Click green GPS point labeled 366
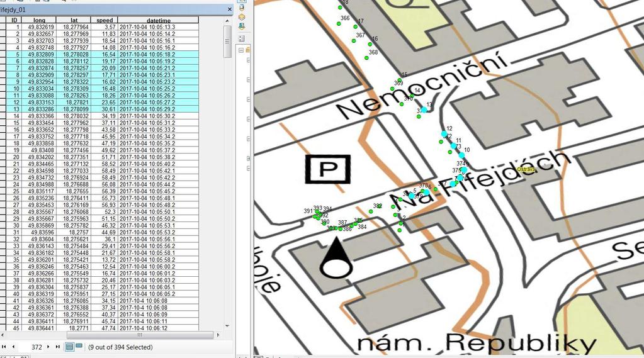644x358 pixels. point(339,24)
